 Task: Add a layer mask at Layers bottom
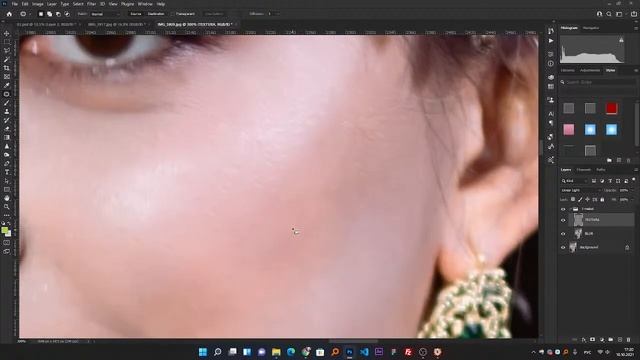[x=592, y=340]
